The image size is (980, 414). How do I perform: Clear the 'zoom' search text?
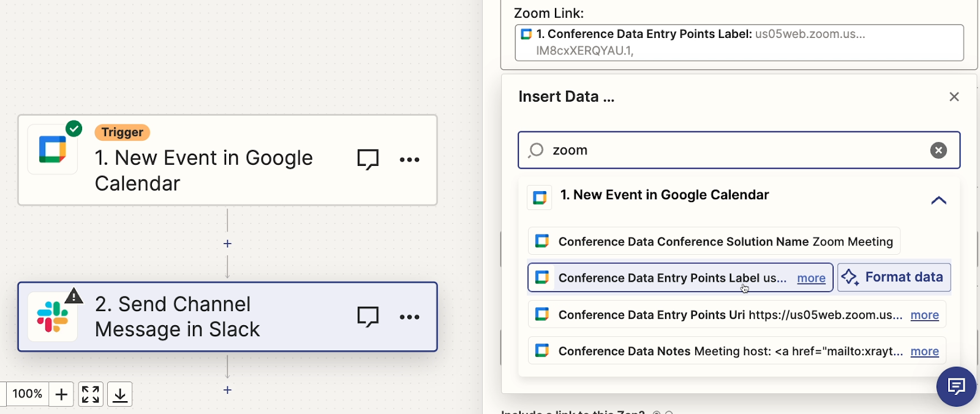pyautogui.click(x=938, y=150)
